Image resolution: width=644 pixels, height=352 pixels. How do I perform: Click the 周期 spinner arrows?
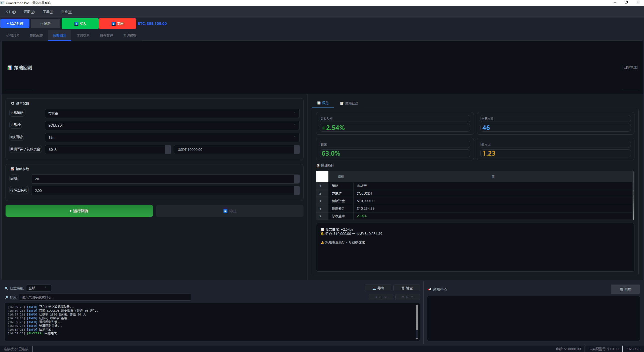pyautogui.click(x=297, y=179)
